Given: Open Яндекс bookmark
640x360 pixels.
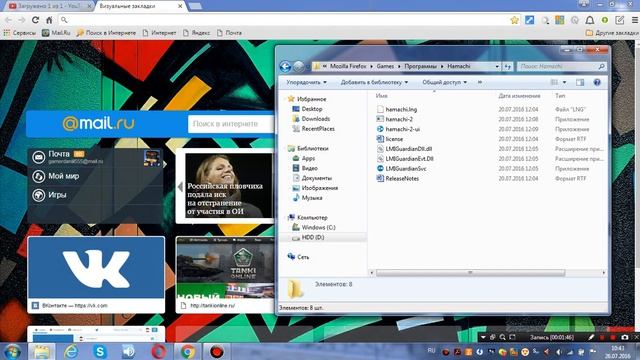Looking at the screenshot, I should click(196, 33).
